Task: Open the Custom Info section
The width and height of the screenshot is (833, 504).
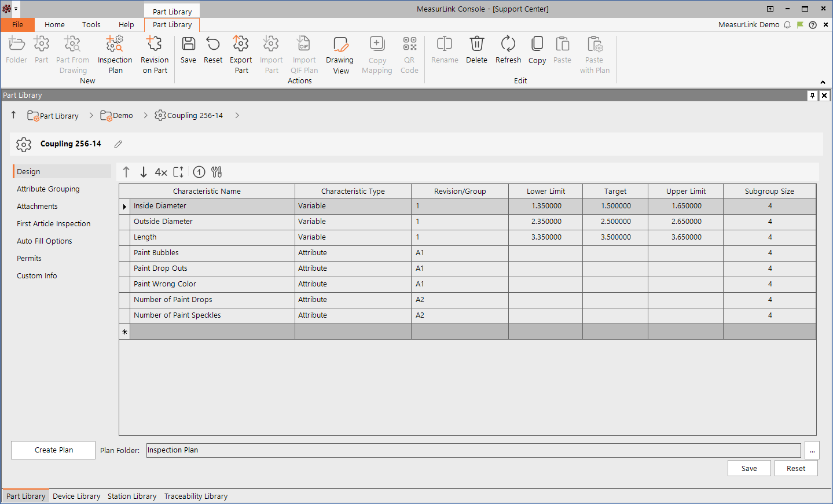Action: tap(36, 276)
